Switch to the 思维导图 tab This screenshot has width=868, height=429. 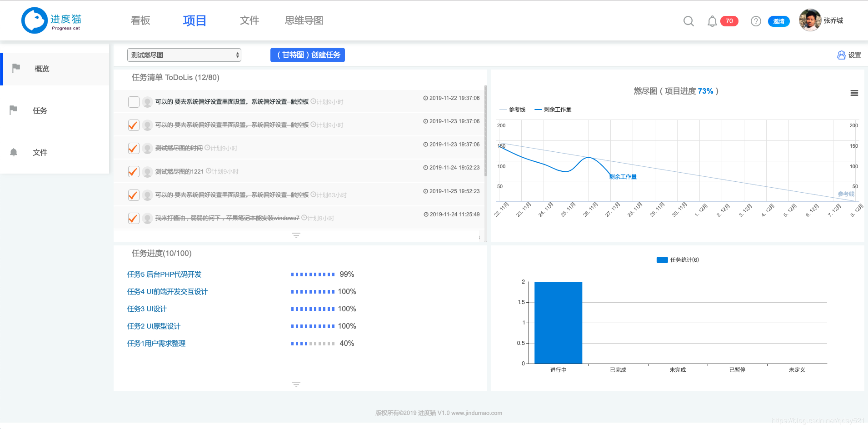(304, 20)
